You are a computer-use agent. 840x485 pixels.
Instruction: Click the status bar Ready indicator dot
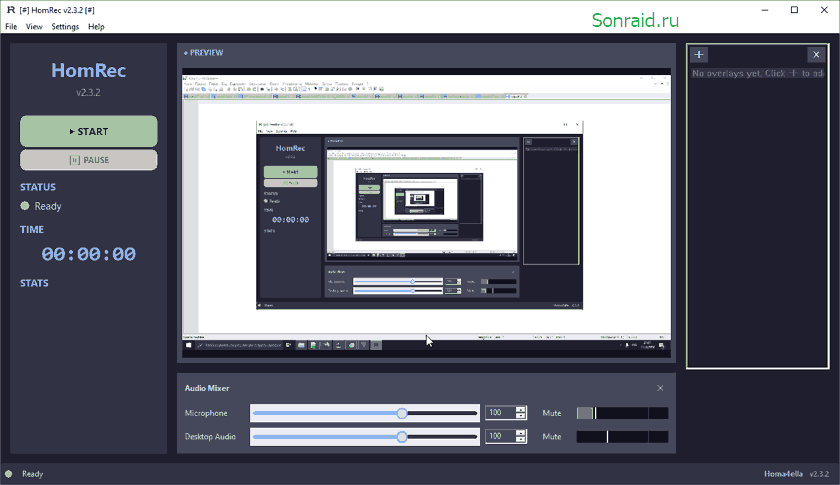click(9, 474)
